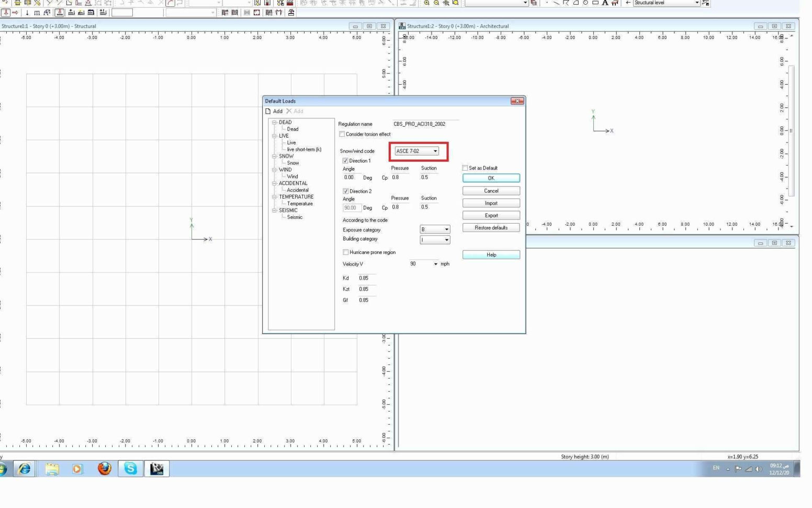Enable the Consider torsion effect checkbox

pyautogui.click(x=342, y=134)
